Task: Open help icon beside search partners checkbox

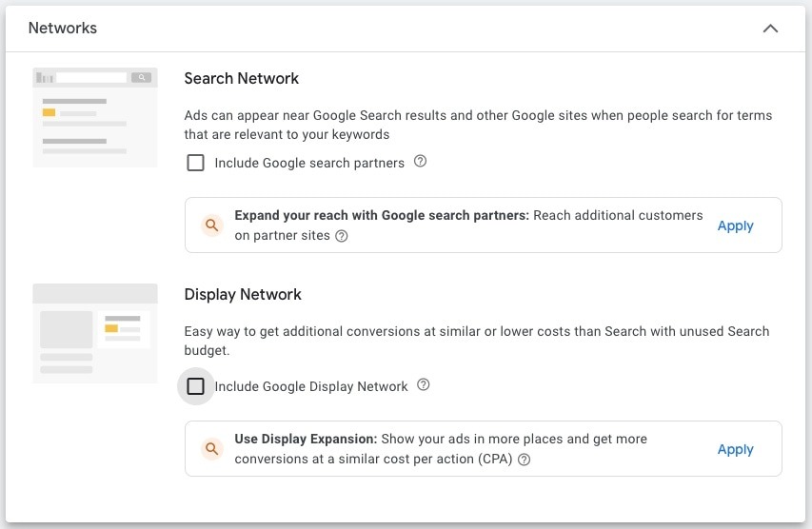Action: point(420,161)
